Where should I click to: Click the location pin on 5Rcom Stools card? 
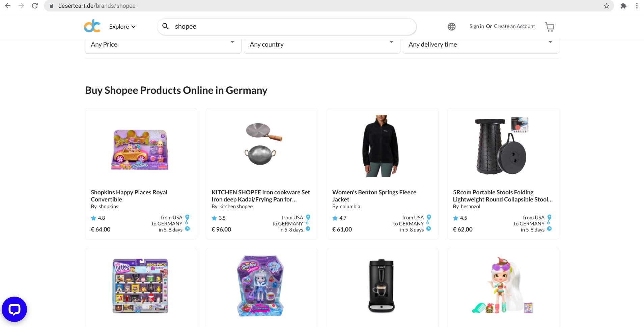point(549,218)
